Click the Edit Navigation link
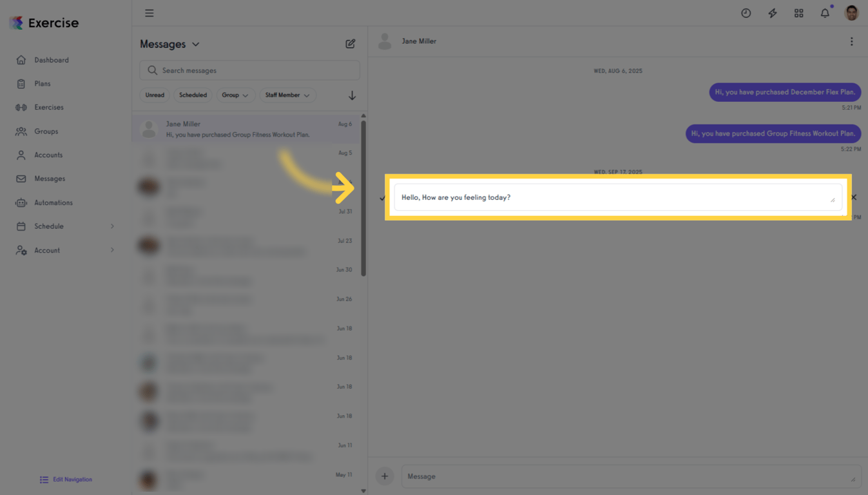868x495 pixels. point(65,480)
